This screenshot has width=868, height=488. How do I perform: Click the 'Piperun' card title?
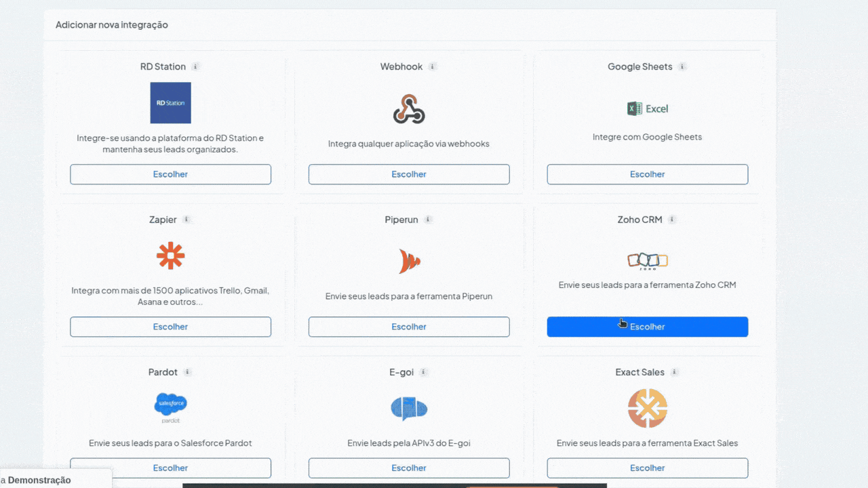coord(401,220)
